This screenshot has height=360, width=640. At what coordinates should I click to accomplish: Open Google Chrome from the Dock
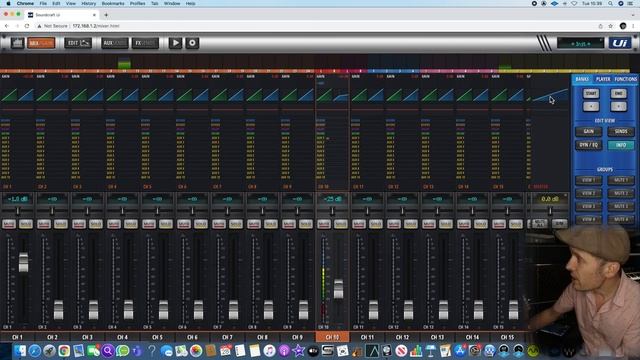pyautogui.click(x=64, y=351)
